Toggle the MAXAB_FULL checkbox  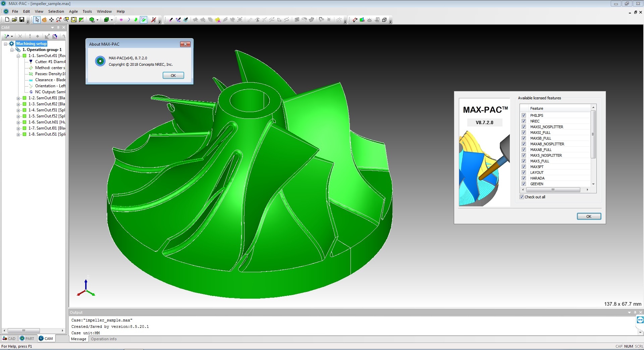[x=524, y=150]
